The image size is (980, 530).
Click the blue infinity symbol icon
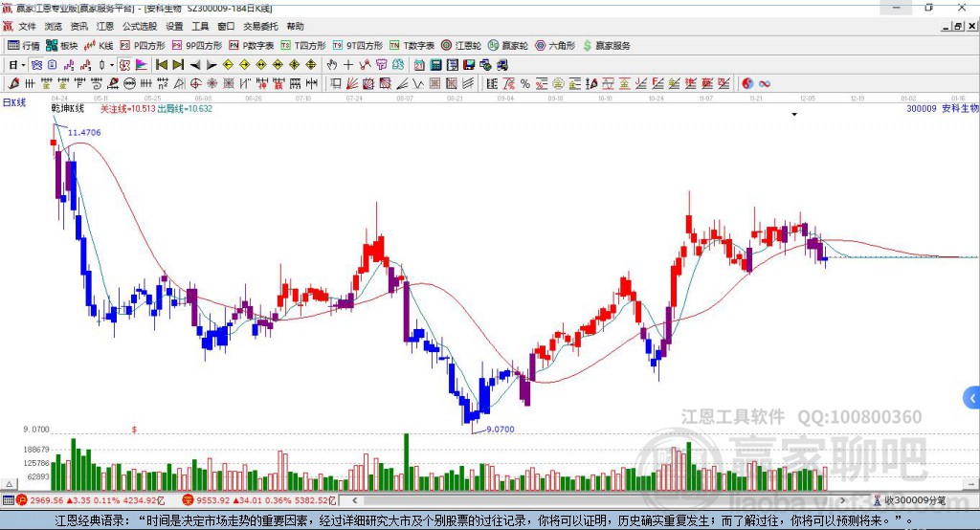765,84
